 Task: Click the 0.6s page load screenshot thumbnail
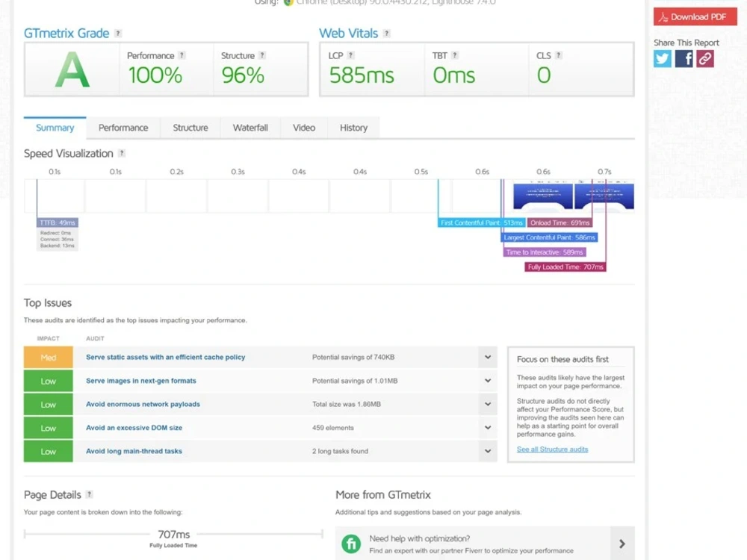coord(543,195)
